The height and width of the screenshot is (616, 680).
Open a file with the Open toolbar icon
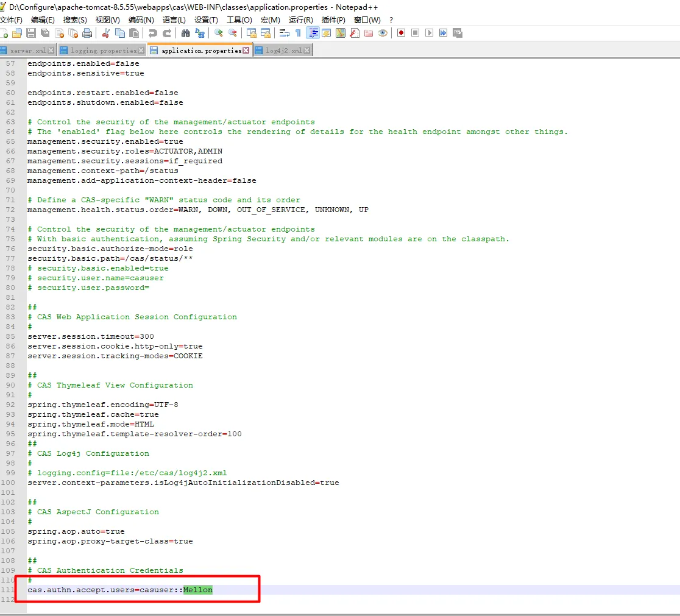(17, 33)
